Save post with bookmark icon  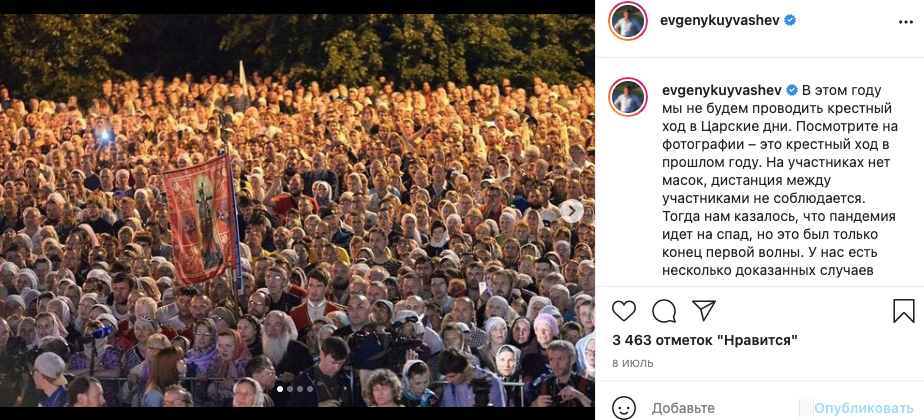903,310
